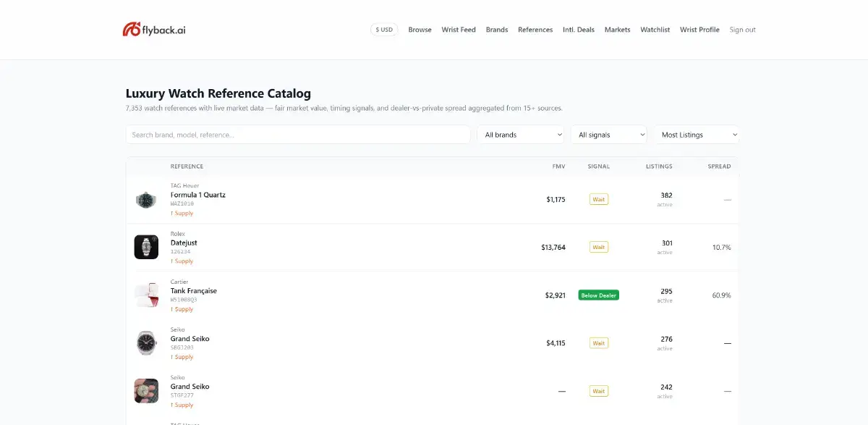The width and height of the screenshot is (868, 425).
Task: Click the REFERENCE column header
Action: [x=187, y=167]
